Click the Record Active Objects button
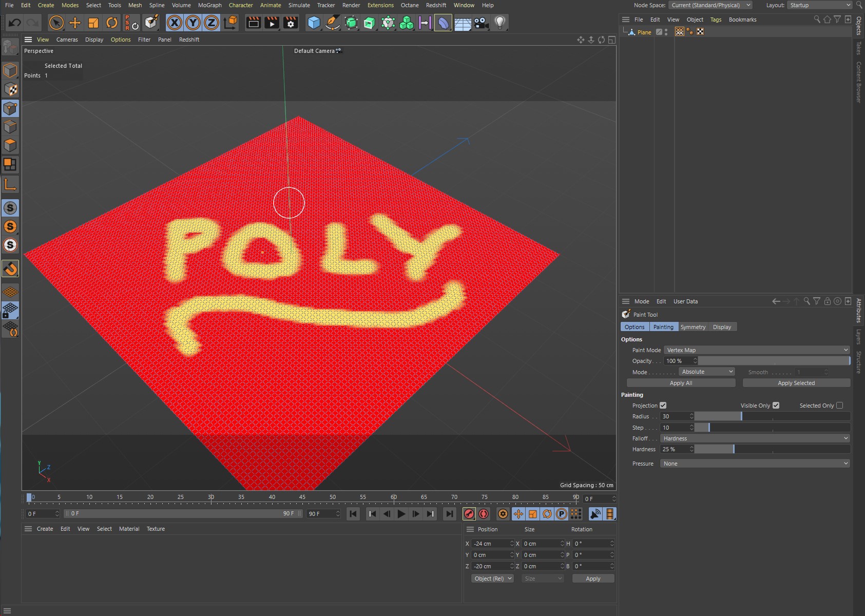This screenshot has height=616, width=865. [469, 514]
